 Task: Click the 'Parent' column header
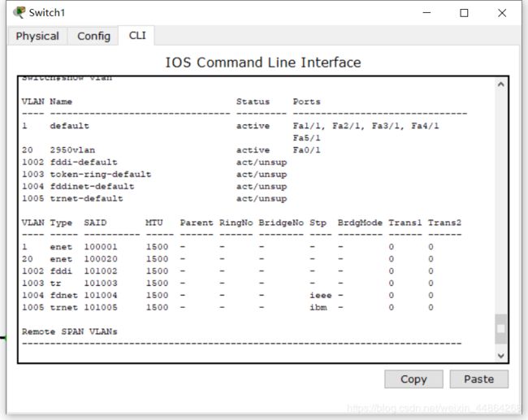pos(197,223)
